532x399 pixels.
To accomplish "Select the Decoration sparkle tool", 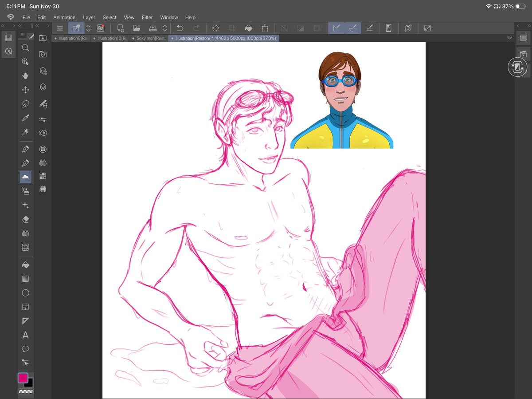I will (x=25, y=205).
